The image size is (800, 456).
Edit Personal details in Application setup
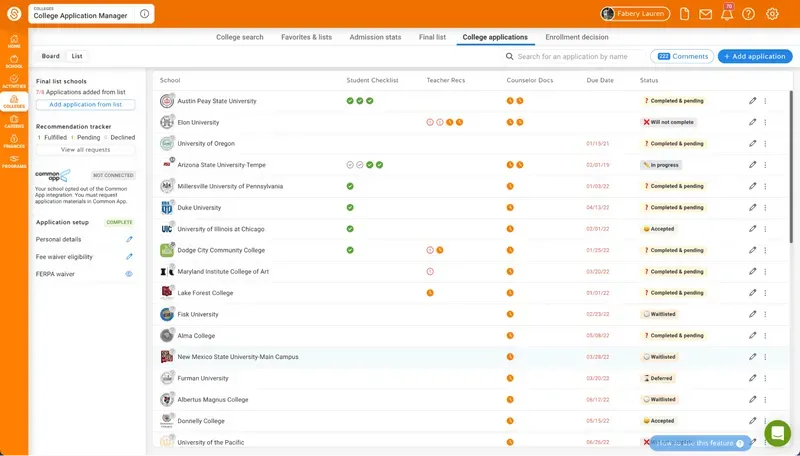129,239
